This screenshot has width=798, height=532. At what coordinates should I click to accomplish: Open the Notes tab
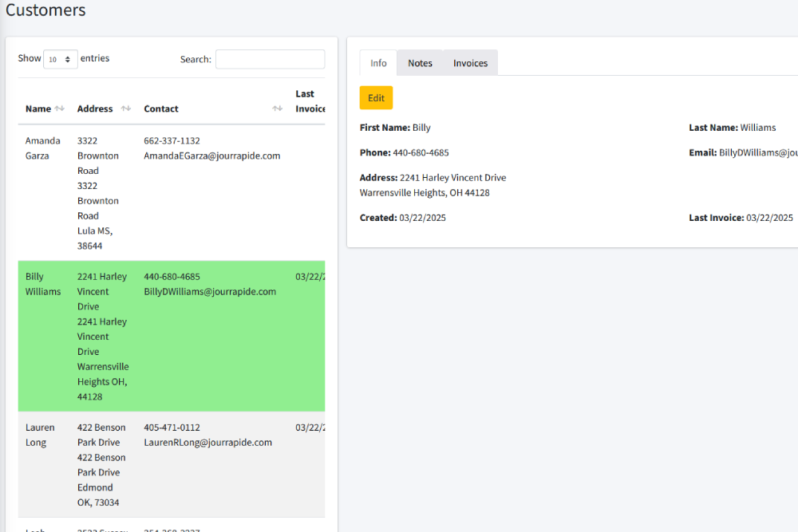(x=420, y=63)
